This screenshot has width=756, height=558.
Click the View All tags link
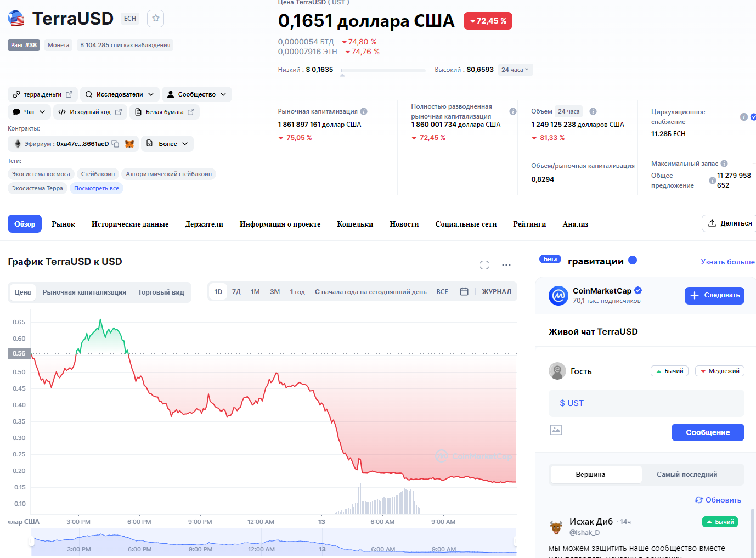[x=97, y=188]
